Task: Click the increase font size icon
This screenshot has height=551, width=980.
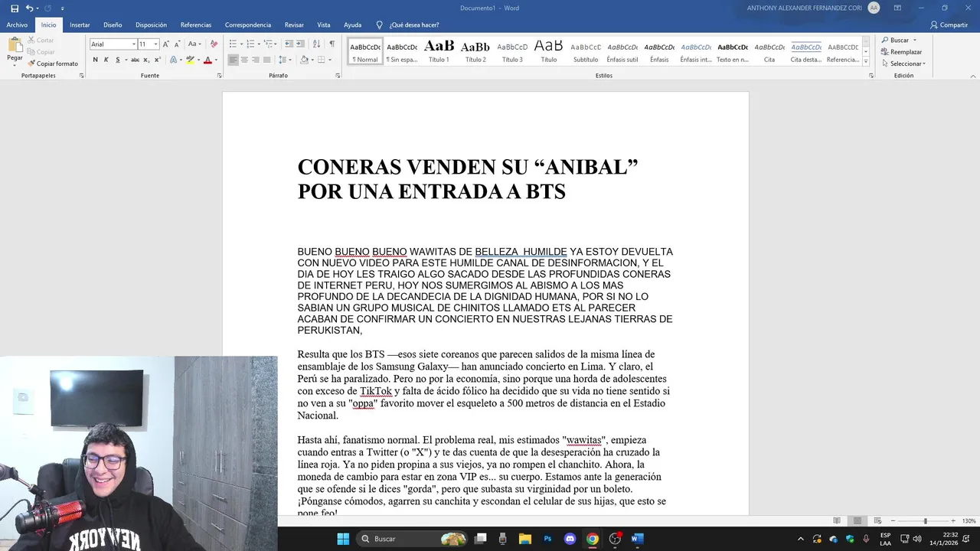Action: pos(165,44)
